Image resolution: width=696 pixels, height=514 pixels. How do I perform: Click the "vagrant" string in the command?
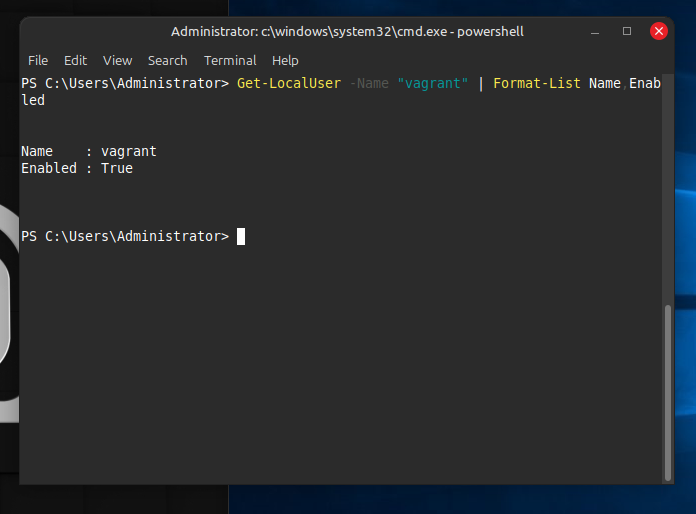tap(433, 84)
